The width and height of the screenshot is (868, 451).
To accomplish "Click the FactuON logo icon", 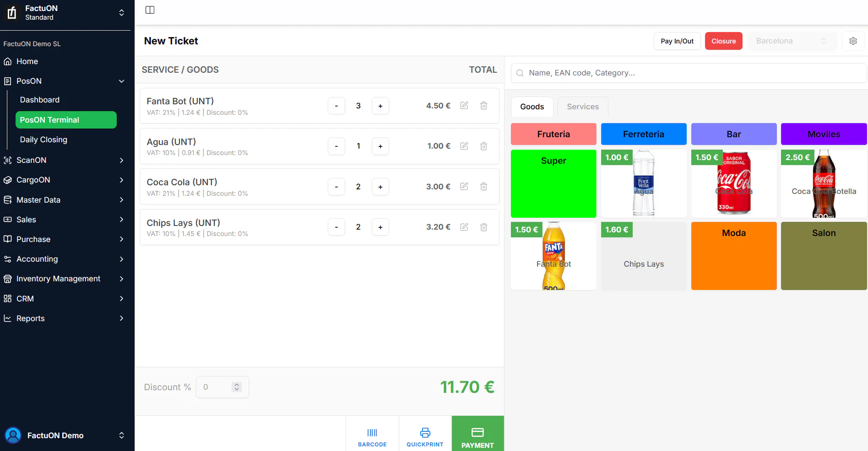I will [x=12, y=12].
